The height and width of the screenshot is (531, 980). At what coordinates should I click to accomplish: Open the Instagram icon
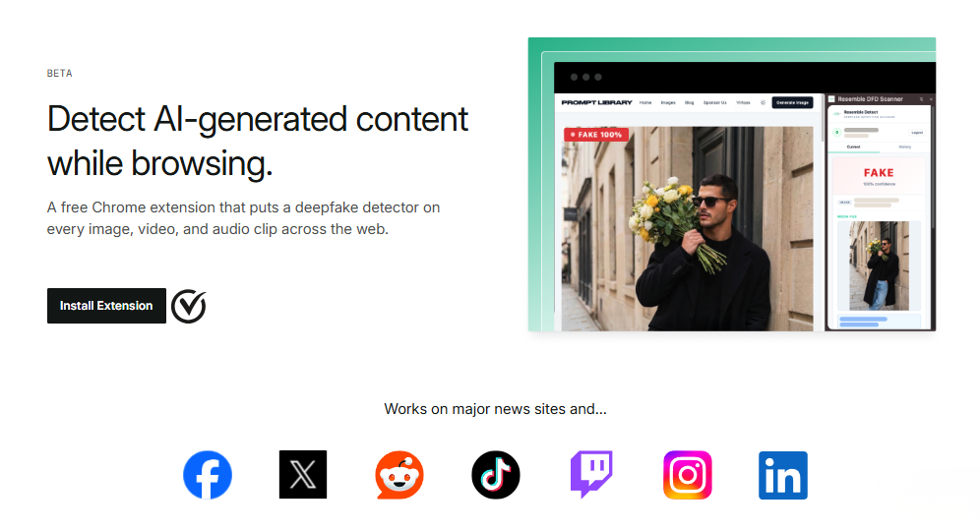(x=688, y=475)
